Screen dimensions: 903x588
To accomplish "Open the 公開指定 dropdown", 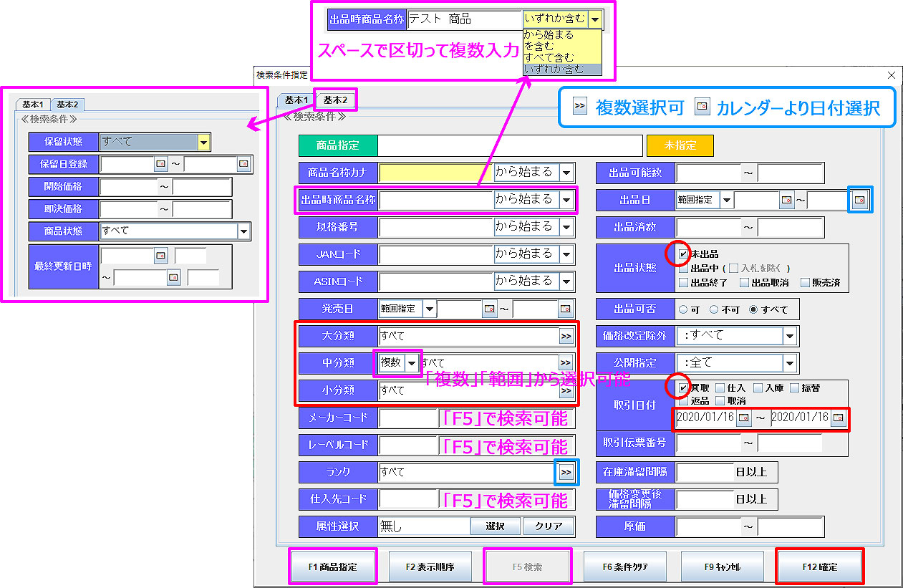I will (x=788, y=363).
